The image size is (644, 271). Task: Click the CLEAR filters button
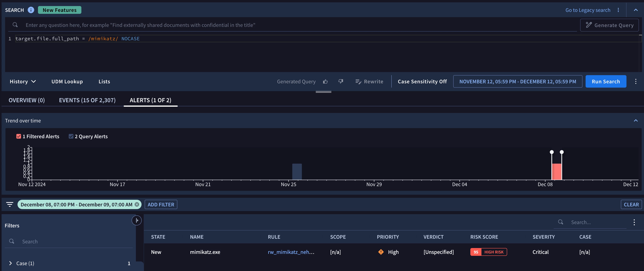tap(631, 204)
